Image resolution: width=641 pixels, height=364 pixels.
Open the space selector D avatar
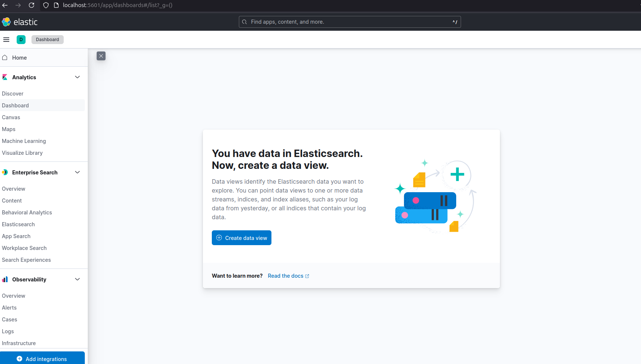(21, 40)
